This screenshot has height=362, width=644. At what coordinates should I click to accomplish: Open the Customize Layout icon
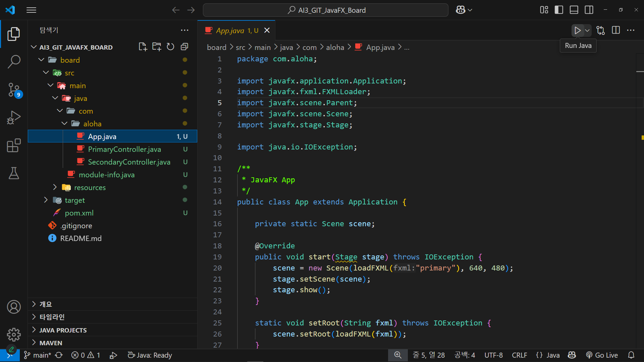pos(544,10)
